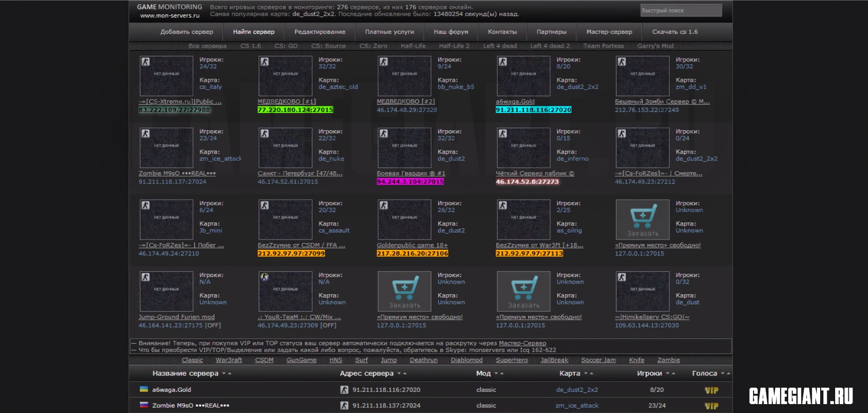Open Наш форум menu item
The image size is (868, 413).
pos(451,32)
